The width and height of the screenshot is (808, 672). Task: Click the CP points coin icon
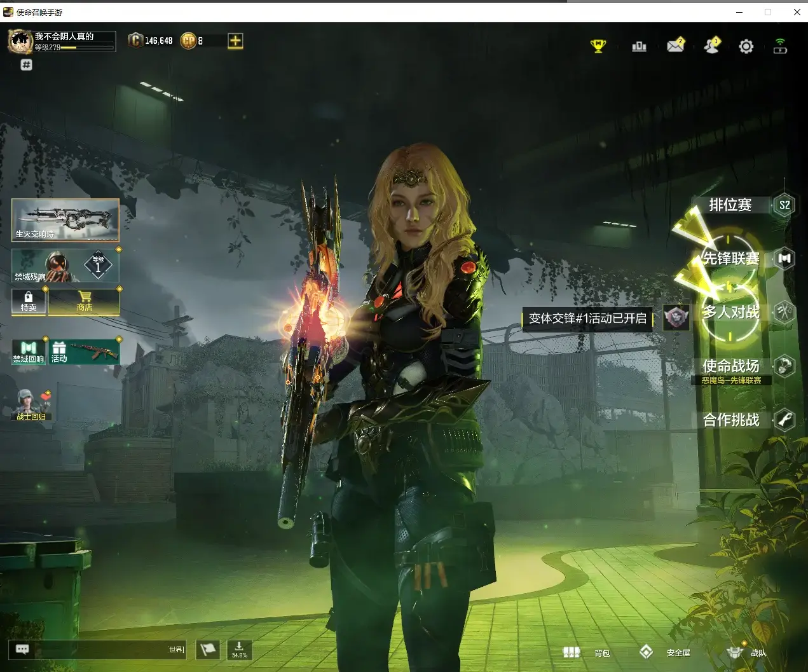click(188, 41)
